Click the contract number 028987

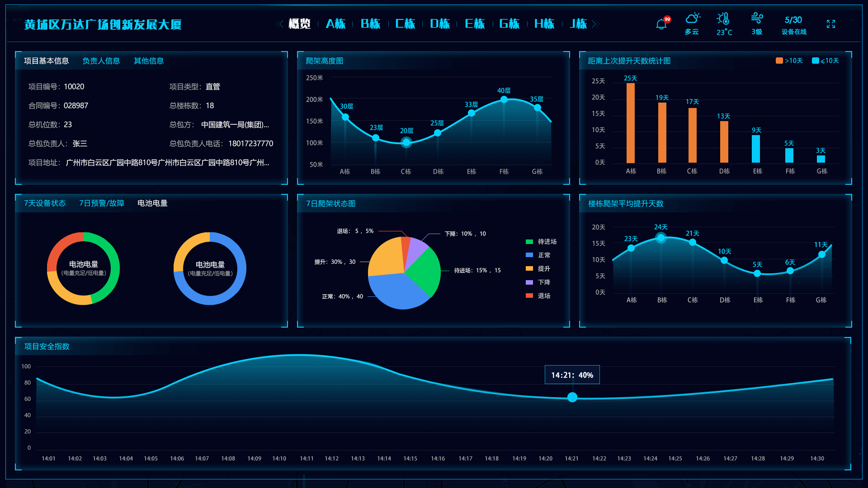[76, 106]
